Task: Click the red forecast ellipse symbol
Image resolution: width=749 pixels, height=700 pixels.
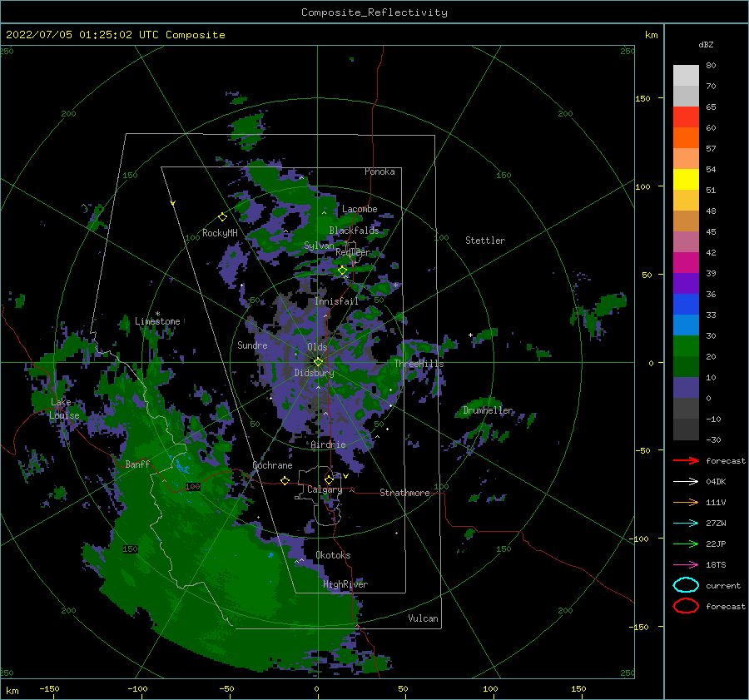Action: (x=686, y=606)
